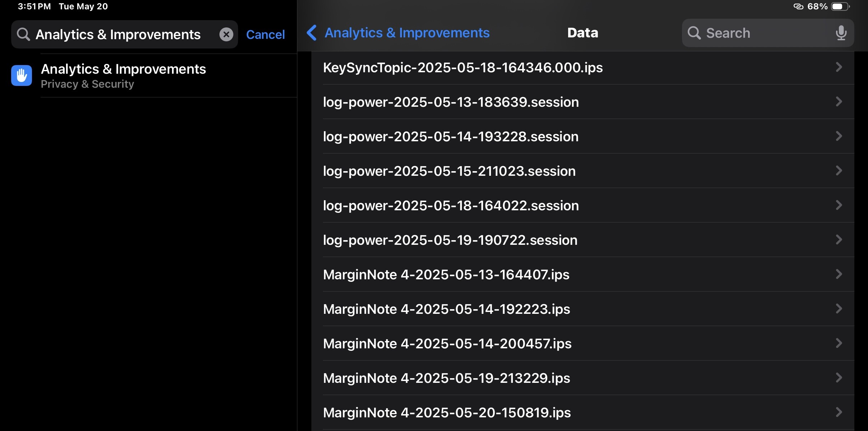This screenshot has width=868, height=431.
Task: Click the Data search input field
Action: click(765, 33)
